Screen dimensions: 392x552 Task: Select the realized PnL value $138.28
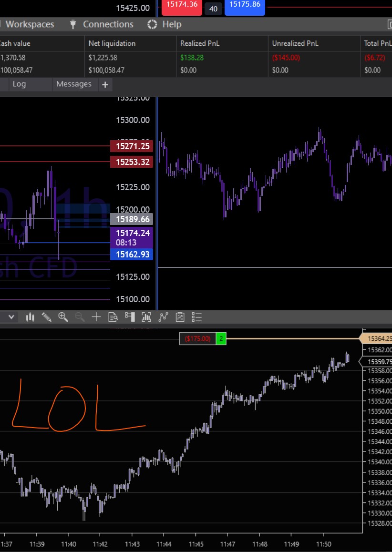tap(192, 57)
